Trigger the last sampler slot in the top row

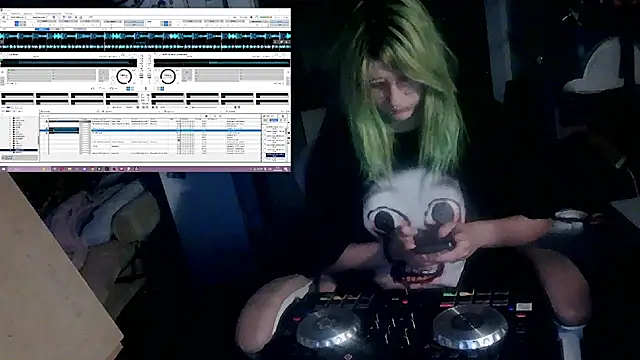(272, 96)
